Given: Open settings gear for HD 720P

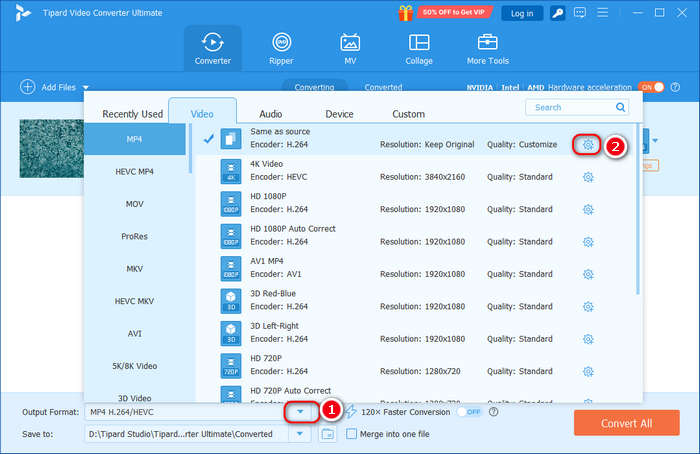Looking at the screenshot, I should pyautogui.click(x=588, y=371).
